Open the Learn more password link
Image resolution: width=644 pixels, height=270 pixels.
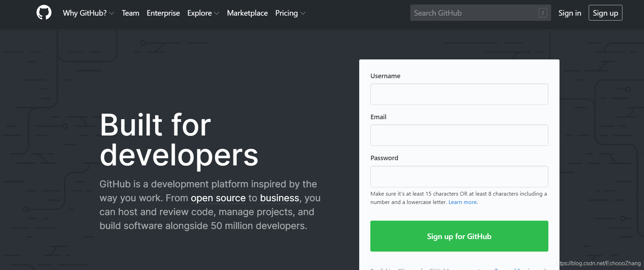pos(462,202)
